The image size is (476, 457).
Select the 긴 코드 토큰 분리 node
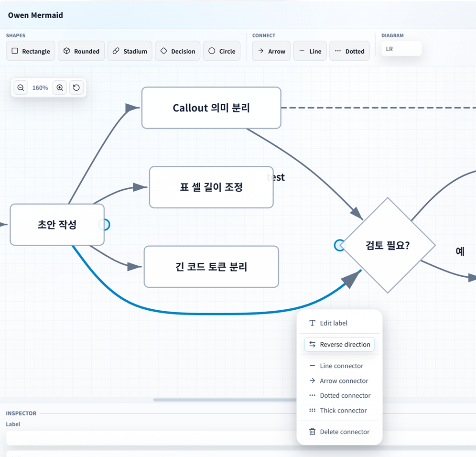coord(211,267)
